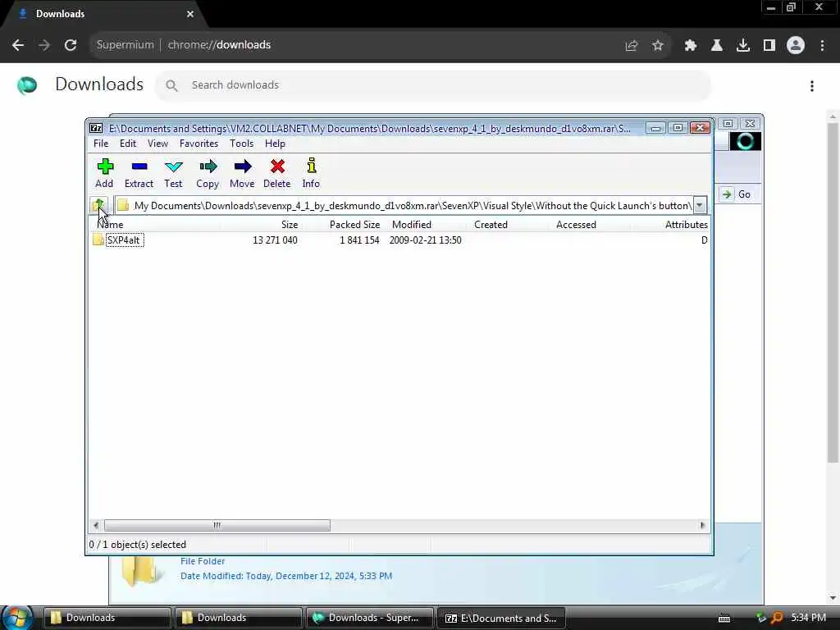The width and height of the screenshot is (840, 630).
Task: Click the 7-Zip path address field
Action: pyautogui.click(x=404, y=206)
